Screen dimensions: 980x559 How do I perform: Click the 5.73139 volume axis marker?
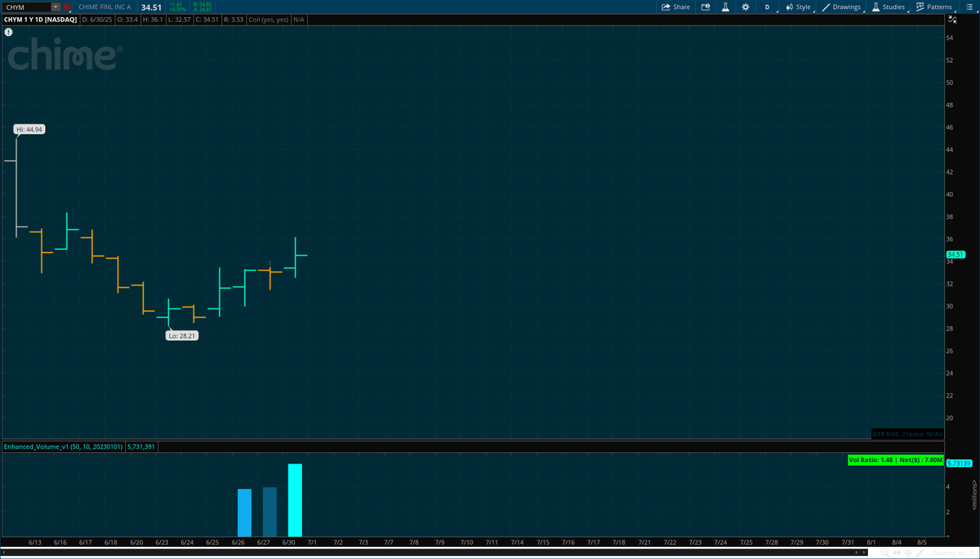(x=959, y=464)
